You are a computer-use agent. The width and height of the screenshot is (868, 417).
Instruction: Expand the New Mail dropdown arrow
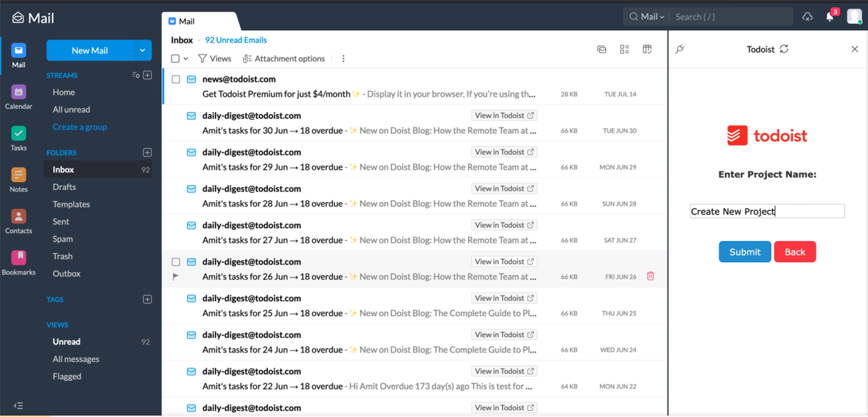click(143, 50)
